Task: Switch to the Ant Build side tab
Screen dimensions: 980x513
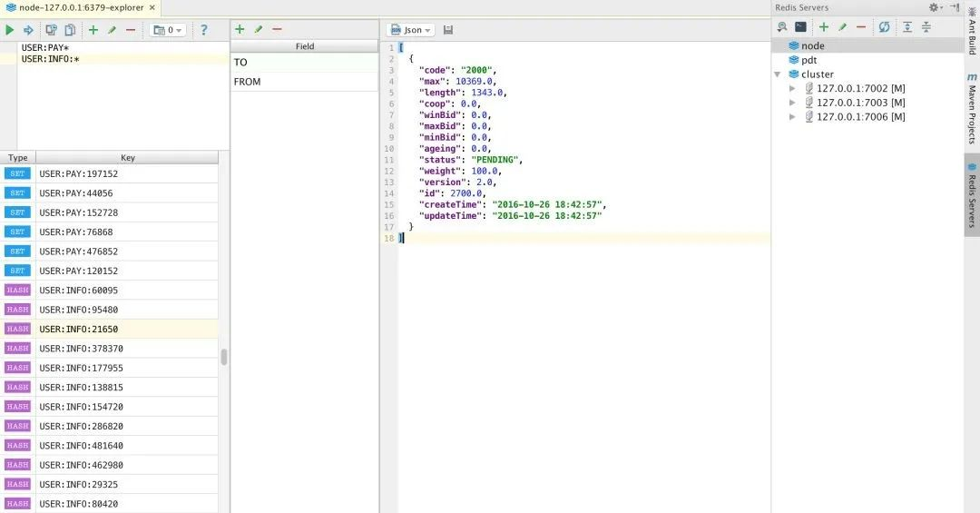Action: pos(972,35)
